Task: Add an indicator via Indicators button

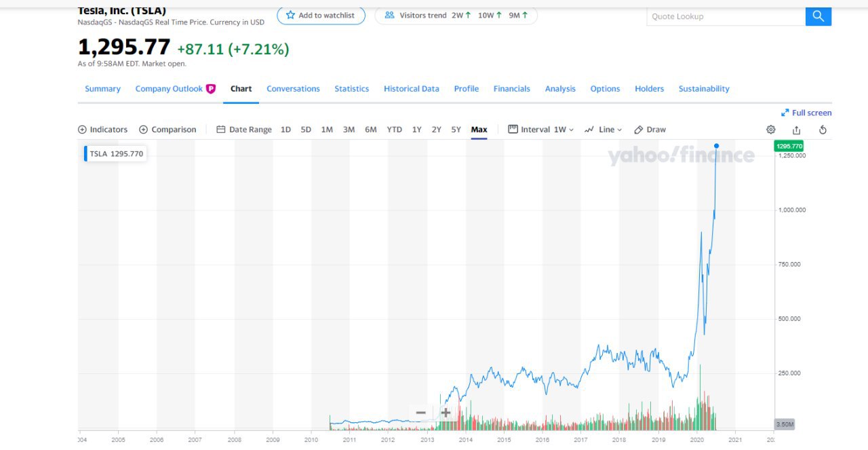Action: [x=103, y=130]
